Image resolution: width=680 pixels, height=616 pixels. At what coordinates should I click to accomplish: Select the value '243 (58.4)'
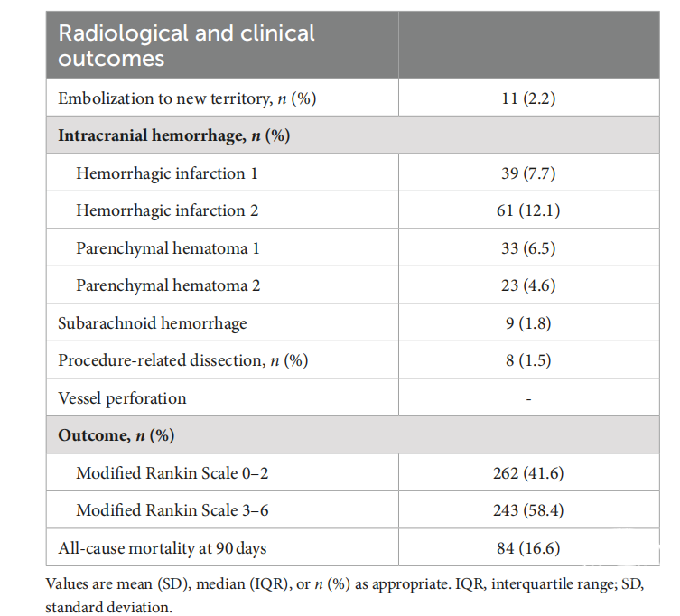(x=528, y=510)
